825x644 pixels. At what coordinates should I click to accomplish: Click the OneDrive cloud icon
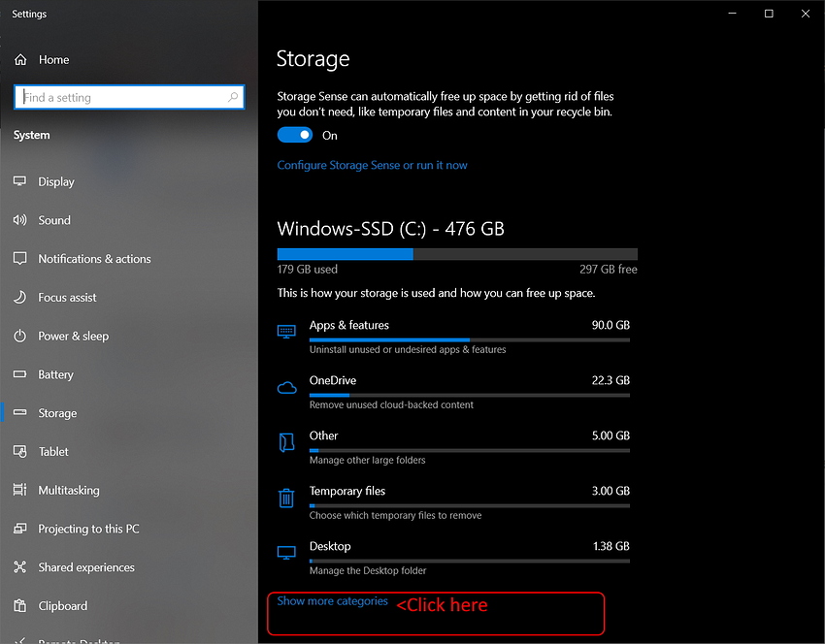point(286,388)
